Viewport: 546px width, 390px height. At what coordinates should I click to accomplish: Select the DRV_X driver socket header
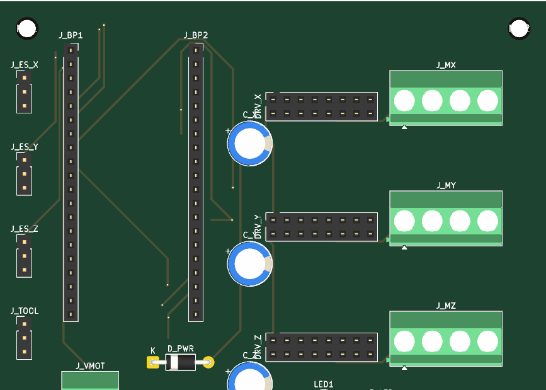321,107
